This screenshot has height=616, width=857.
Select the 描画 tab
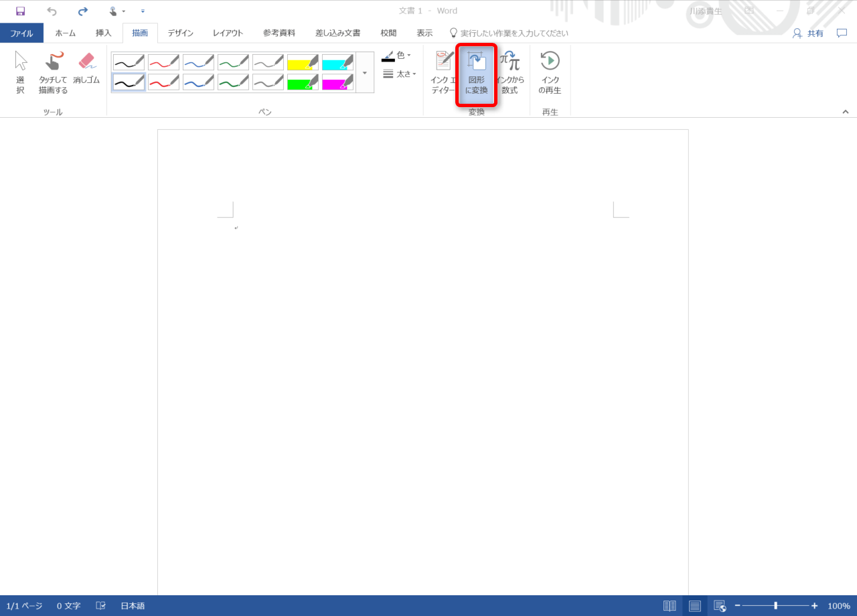pyautogui.click(x=140, y=33)
